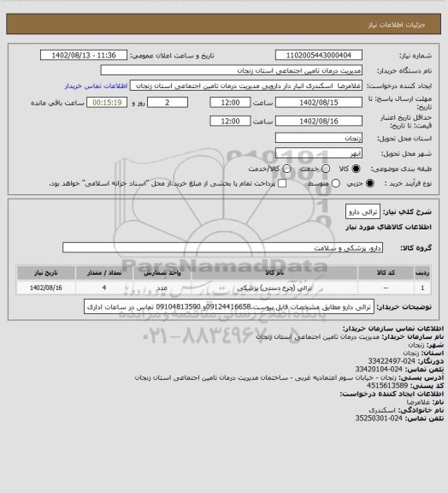This screenshot has width=448, height=493.
Task: Click the remaining days field showing 2
Action: (168, 103)
